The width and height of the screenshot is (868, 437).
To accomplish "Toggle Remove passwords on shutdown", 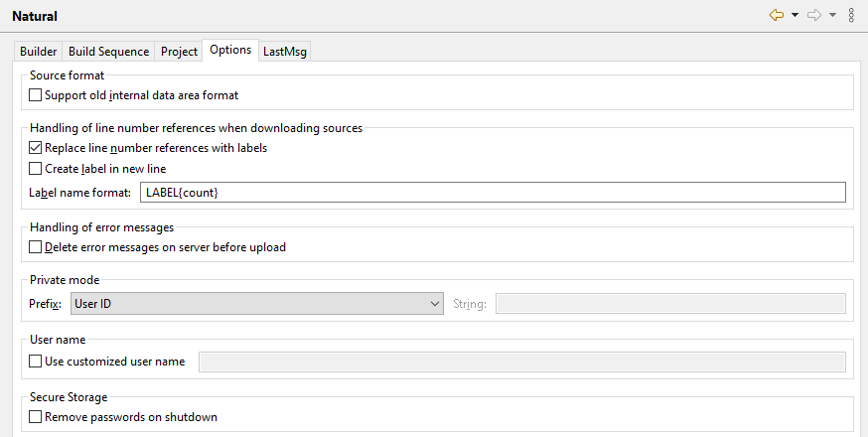I will [x=36, y=417].
